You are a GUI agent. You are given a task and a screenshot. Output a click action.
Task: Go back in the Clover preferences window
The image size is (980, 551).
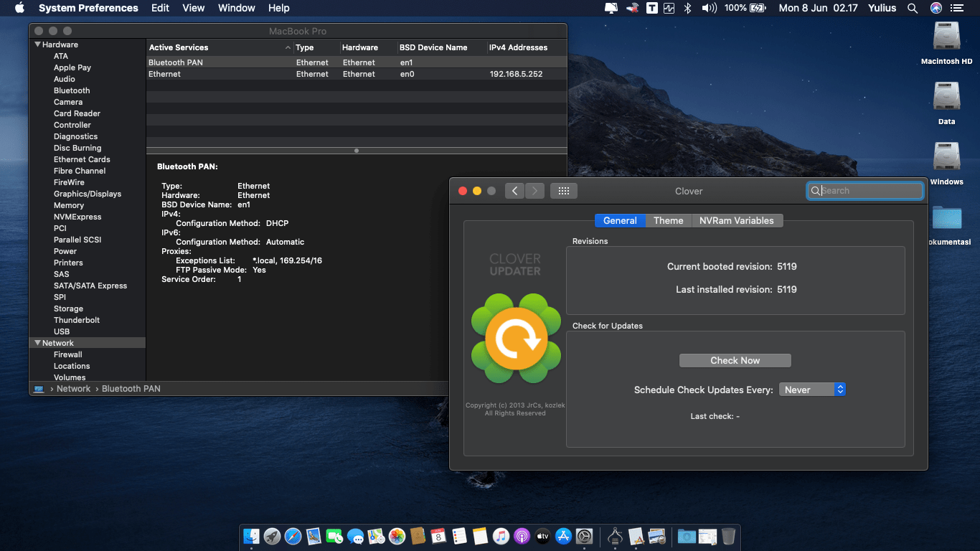tap(514, 191)
